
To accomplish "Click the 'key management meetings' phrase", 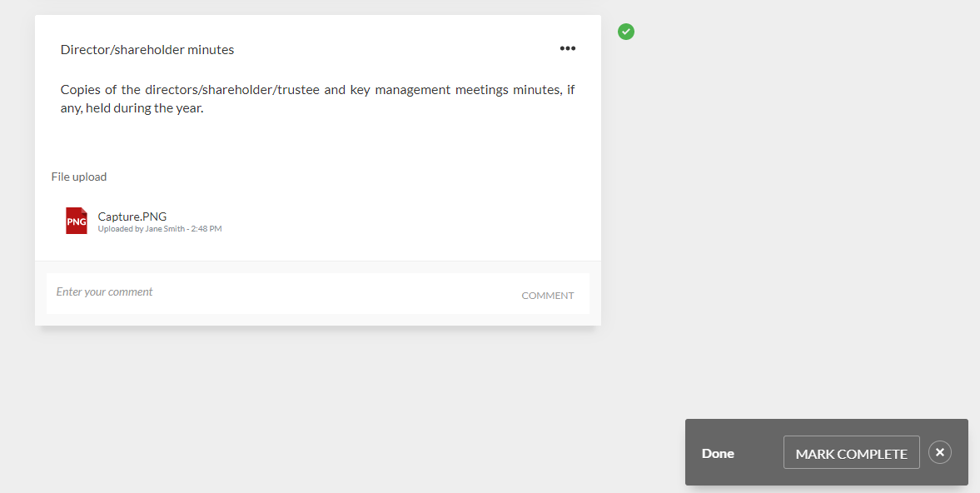I will [x=425, y=90].
